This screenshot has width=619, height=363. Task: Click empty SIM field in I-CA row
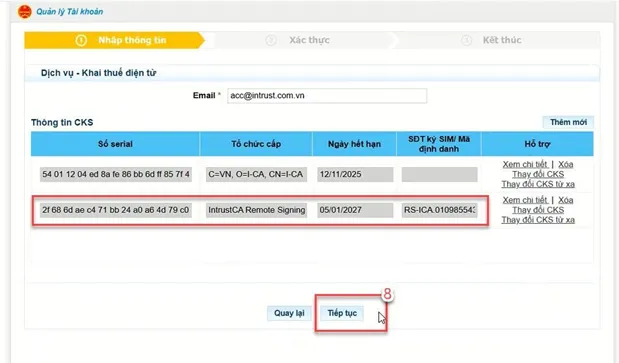439,174
